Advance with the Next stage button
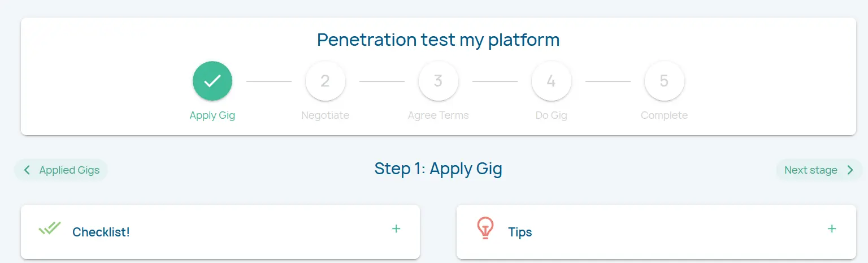This screenshot has width=868, height=263. (818, 170)
